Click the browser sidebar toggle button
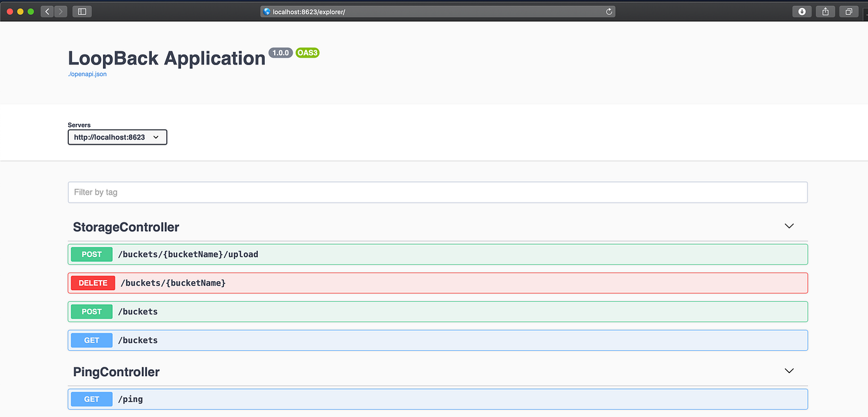 pyautogui.click(x=81, y=11)
